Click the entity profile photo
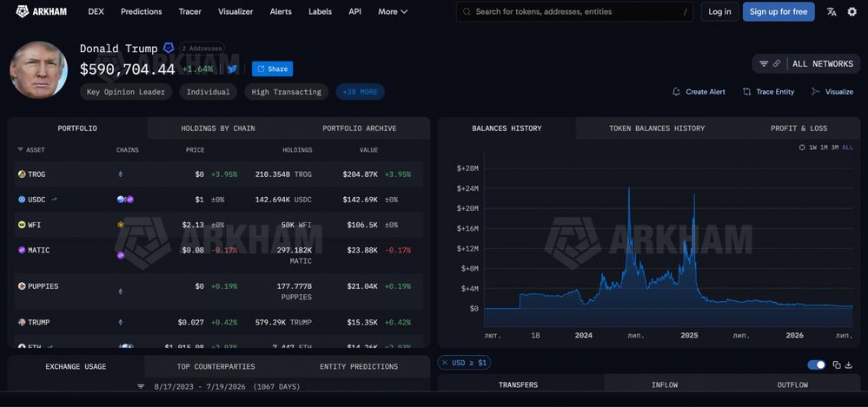Image resolution: width=868 pixels, height=407 pixels. pyautogui.click(x=38, y=69)
